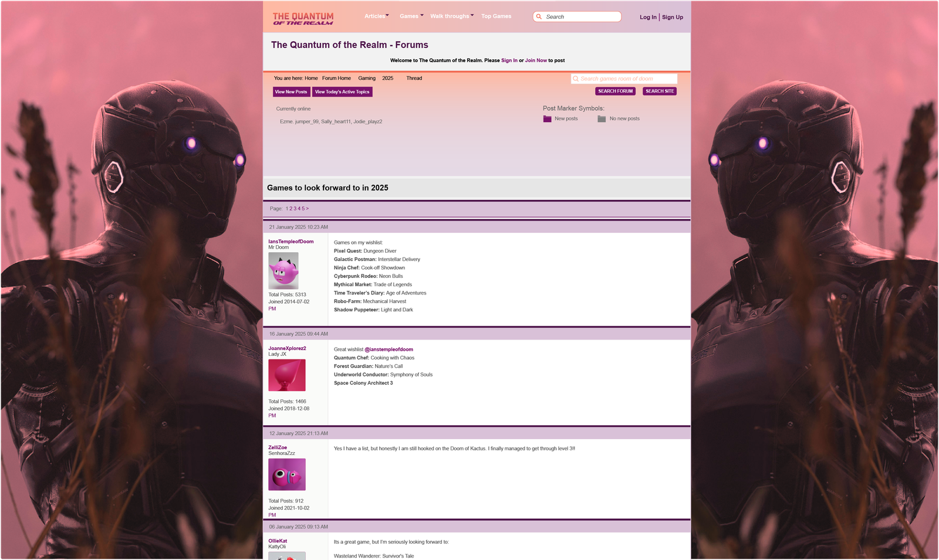This screenshot has height=560, width=939.
Task: Click the New posts folder icon
Action: click(547, 119)
